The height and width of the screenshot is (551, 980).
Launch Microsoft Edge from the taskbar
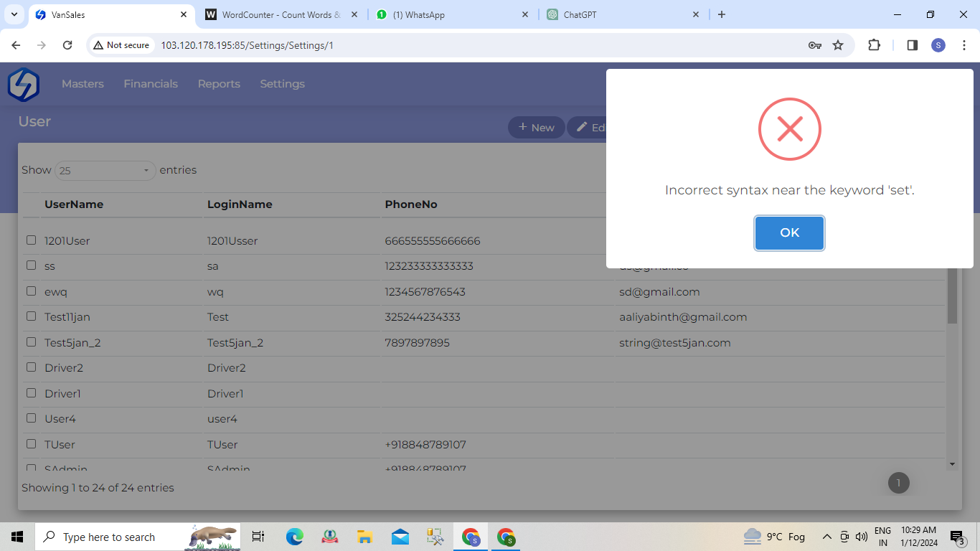(x=294, y=537)
